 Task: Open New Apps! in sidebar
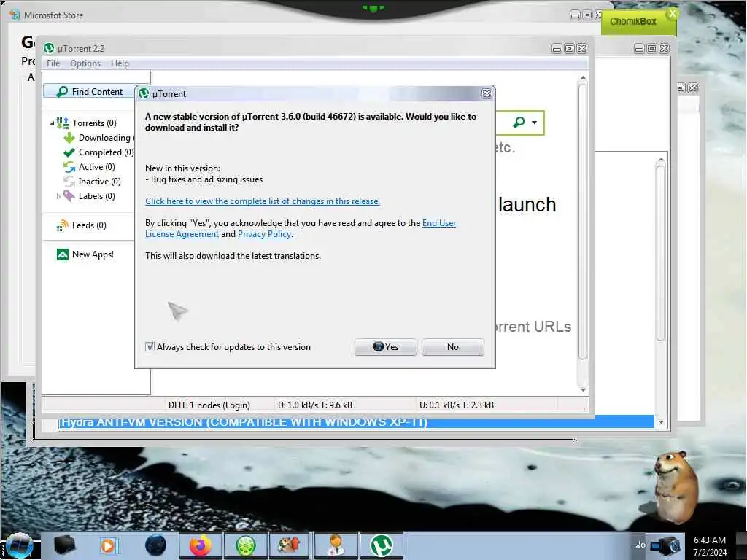coord(93,254)
